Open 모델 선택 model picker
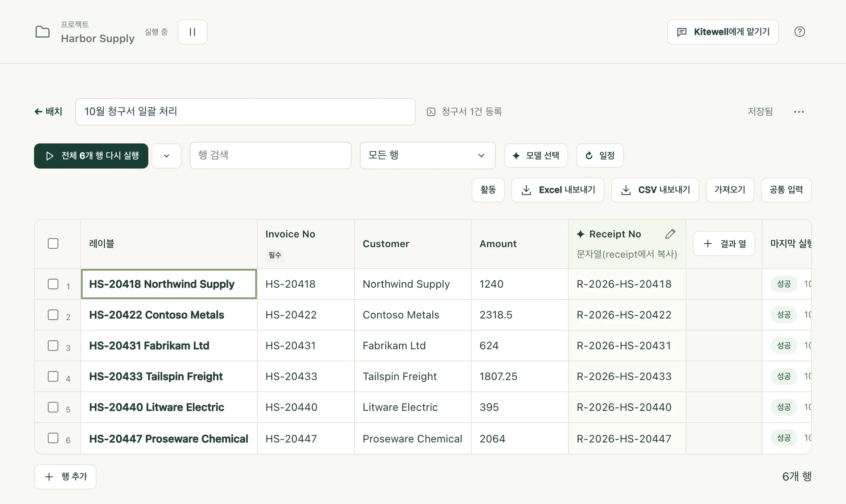 pyautogui.click(x=536, y=156)
